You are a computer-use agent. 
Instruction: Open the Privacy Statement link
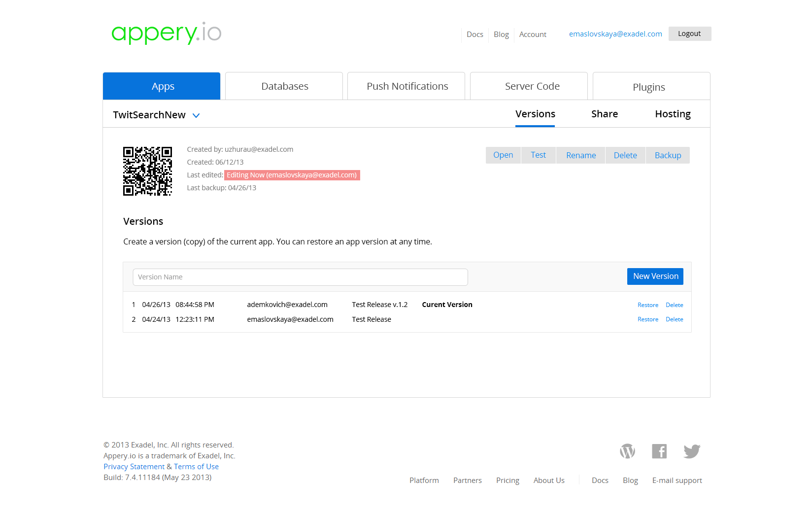[134, 467]
